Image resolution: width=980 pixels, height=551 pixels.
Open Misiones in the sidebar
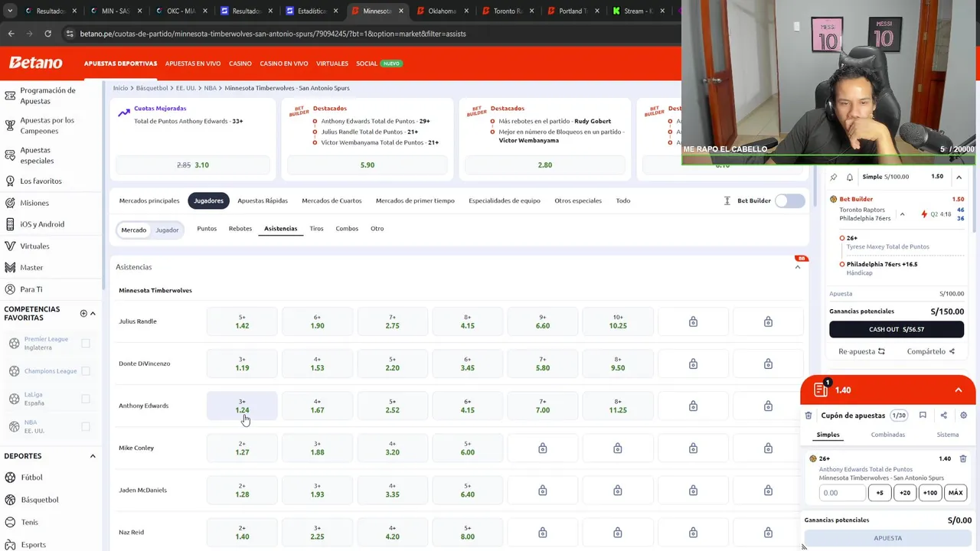pyautogui.click(x=34, y=203)
